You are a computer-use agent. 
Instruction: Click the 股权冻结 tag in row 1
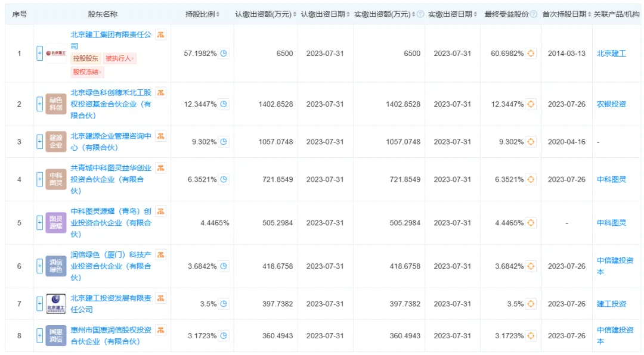pos(87,72)
